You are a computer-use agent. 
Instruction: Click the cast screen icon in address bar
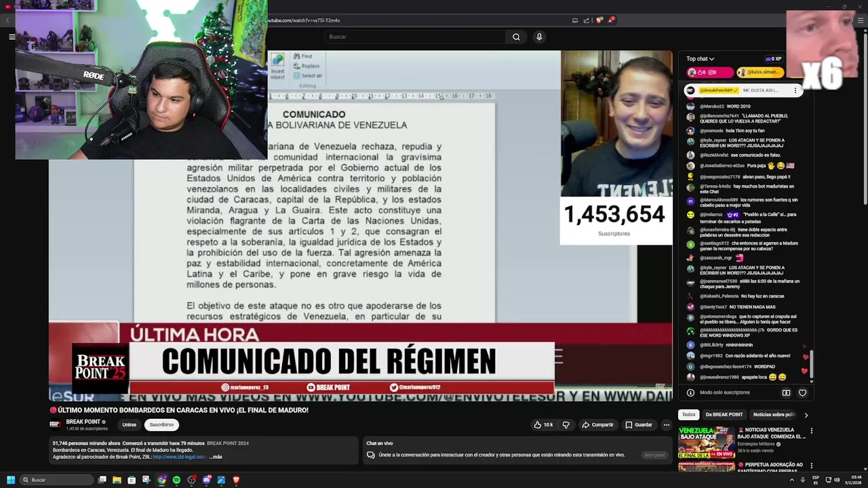pos(575,20)
